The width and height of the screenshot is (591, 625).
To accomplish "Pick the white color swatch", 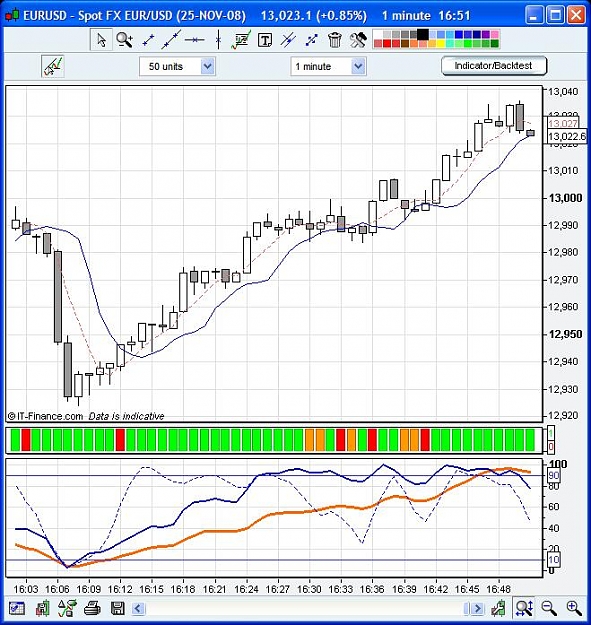I will (378, 35).
